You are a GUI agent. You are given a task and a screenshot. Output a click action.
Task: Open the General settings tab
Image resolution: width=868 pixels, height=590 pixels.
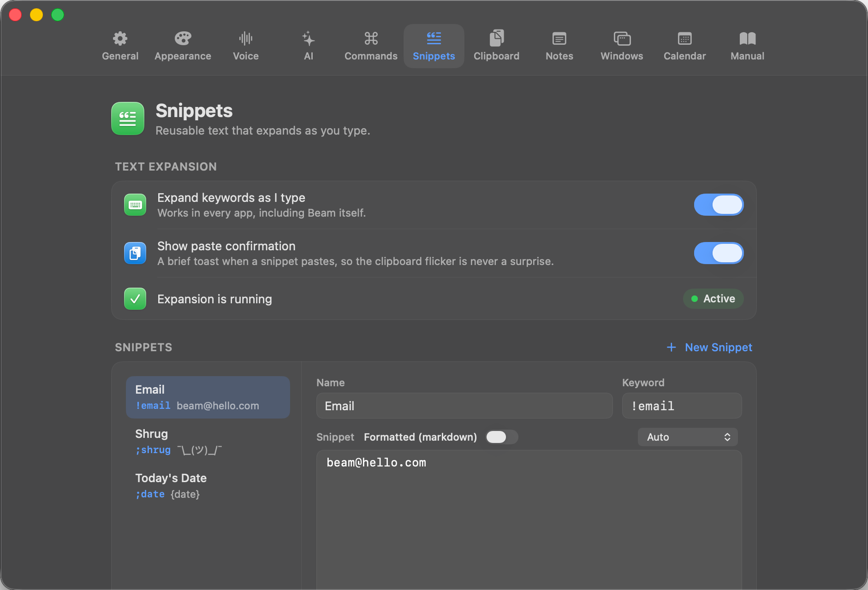tap(120, 46)
